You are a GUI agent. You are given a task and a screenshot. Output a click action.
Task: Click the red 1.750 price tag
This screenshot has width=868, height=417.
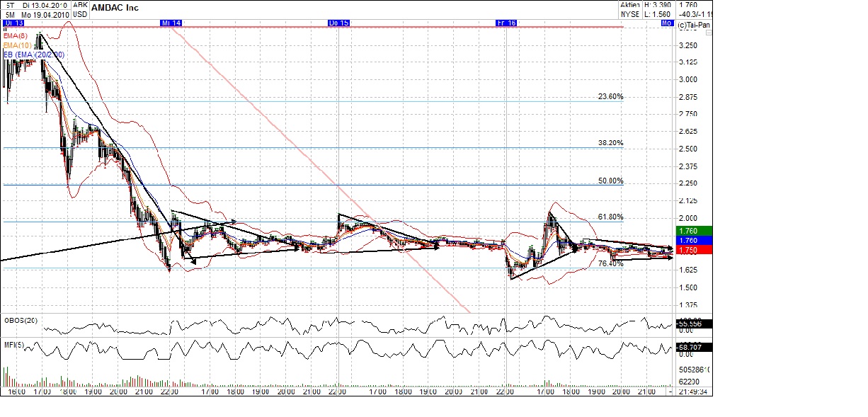click(692, 251)
